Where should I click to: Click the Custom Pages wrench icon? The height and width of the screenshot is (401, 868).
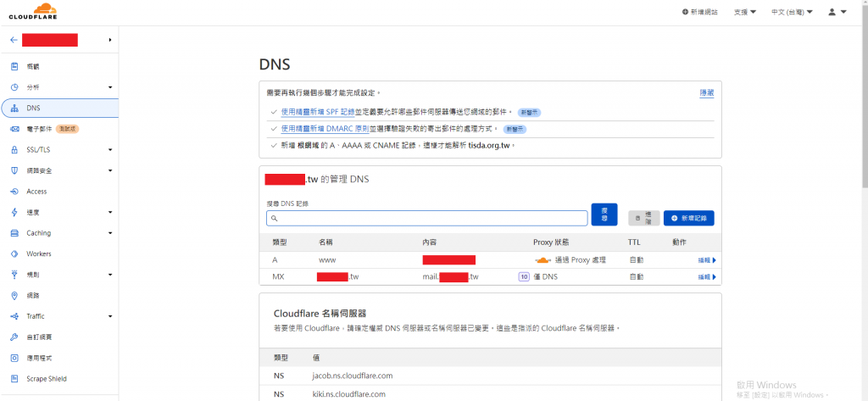pyautogui.click(x=15, y=337)
